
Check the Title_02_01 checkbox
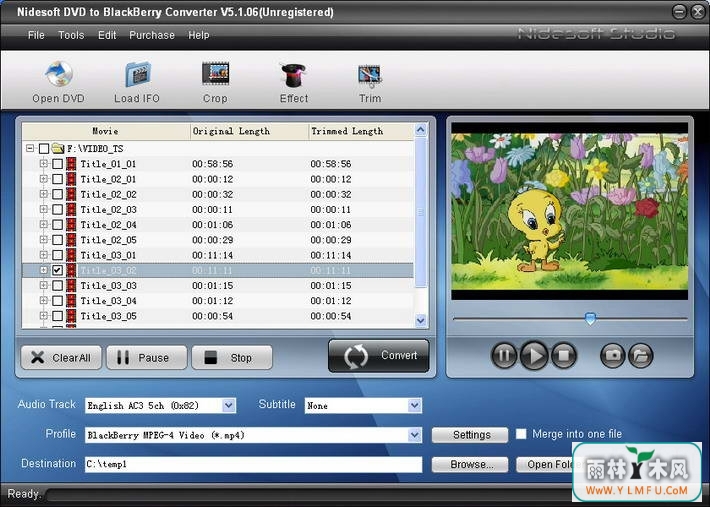[x=58, y=179]
